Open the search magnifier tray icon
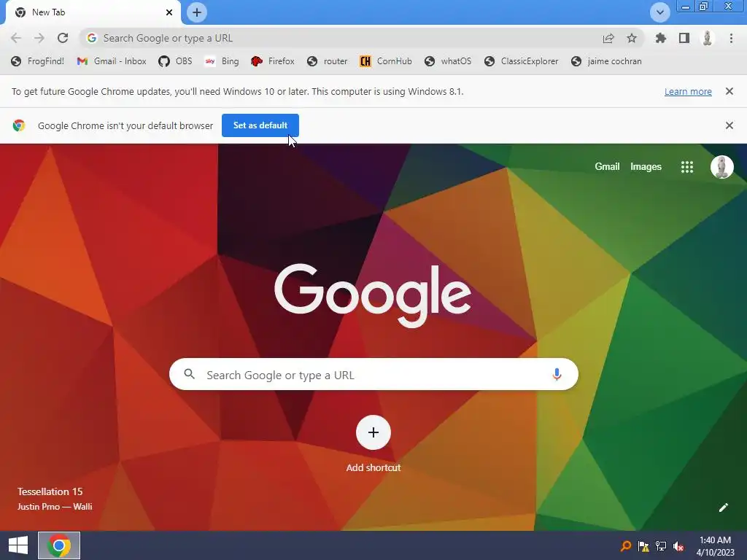 click(626, 545)
